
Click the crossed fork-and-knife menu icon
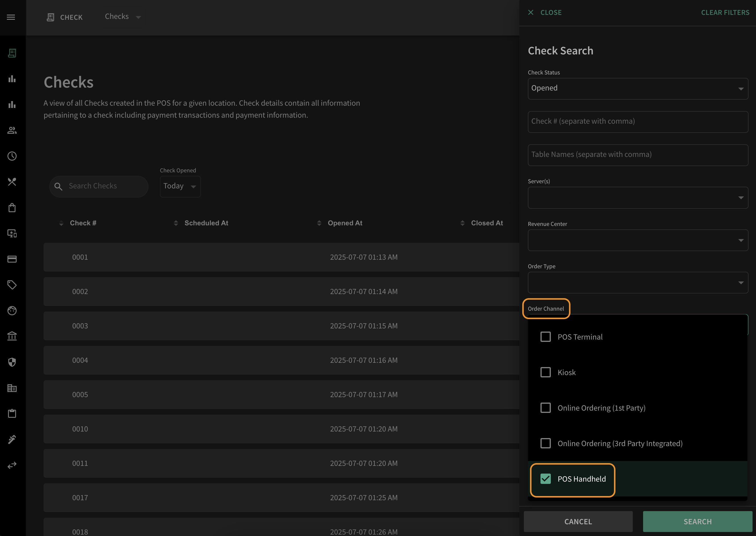pos(12,182)
